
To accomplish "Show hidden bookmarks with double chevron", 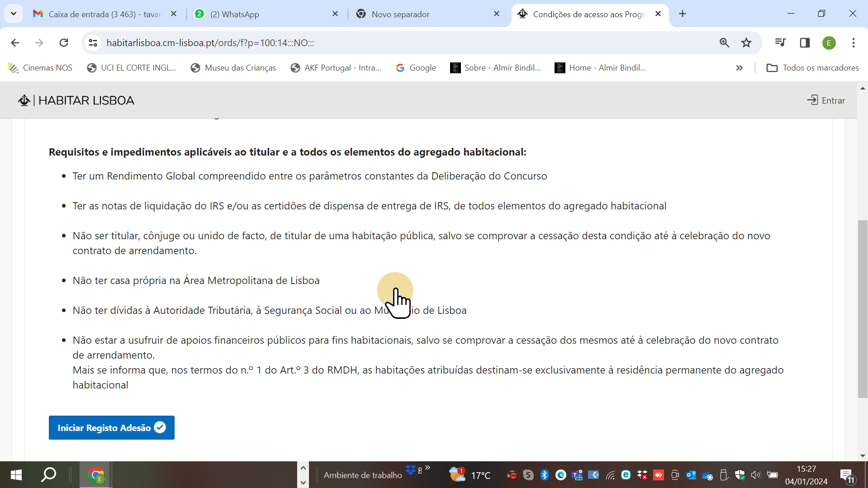I will 739,68.
